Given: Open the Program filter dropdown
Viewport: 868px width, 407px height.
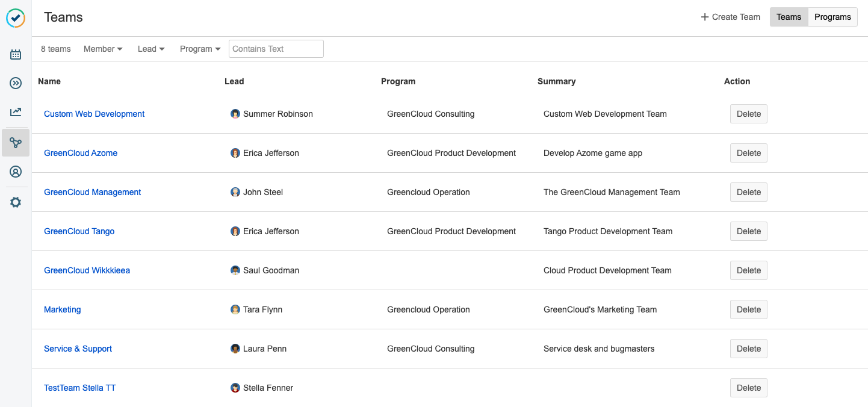Looking at the screenshot, I should tap(200, 49).
